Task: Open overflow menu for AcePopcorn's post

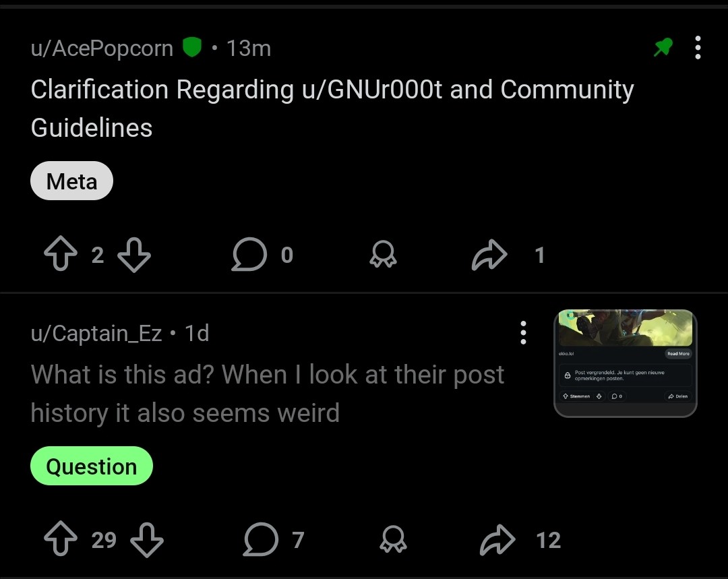Action: pos(698,48)
